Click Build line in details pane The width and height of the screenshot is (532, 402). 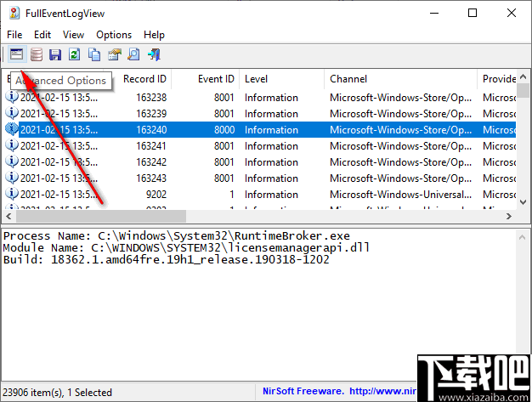[x=167, y=259]
